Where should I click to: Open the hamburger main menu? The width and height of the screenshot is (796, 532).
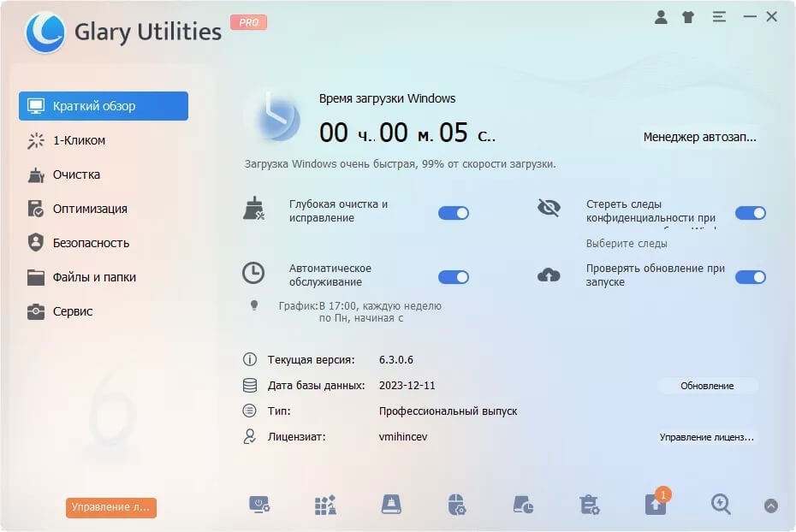[x=719, y=17]
